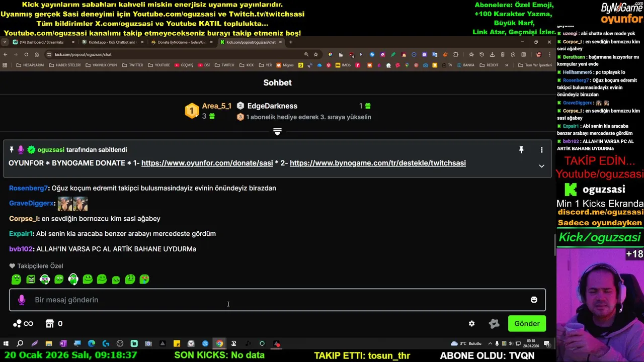644x362 pixels.
Task: Open REDDIT bookmarks folder
Action: tap(489, 65)
